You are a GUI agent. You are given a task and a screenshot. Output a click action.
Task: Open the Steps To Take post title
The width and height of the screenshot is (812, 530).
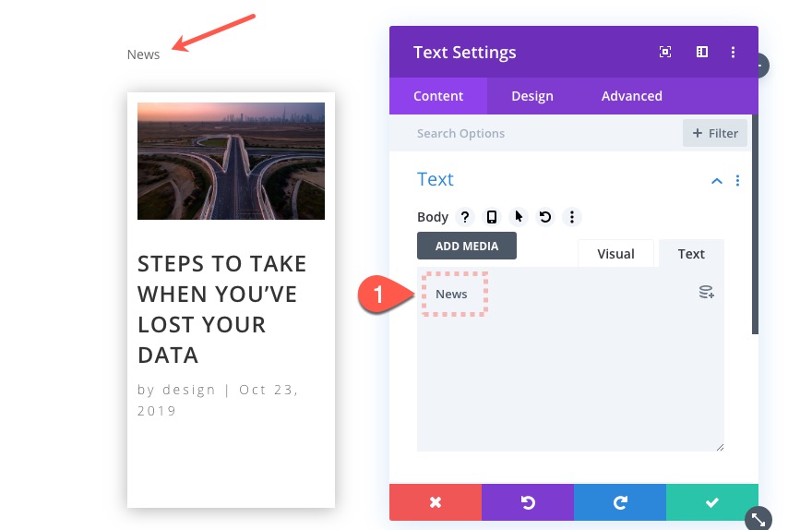point(222,309)
